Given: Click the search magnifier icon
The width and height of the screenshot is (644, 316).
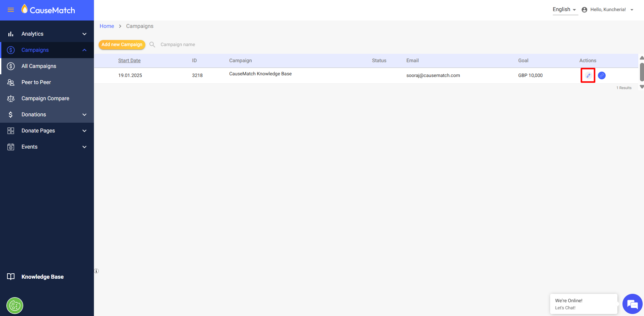Looking at the screenshot, I should [x=152, y=44].
